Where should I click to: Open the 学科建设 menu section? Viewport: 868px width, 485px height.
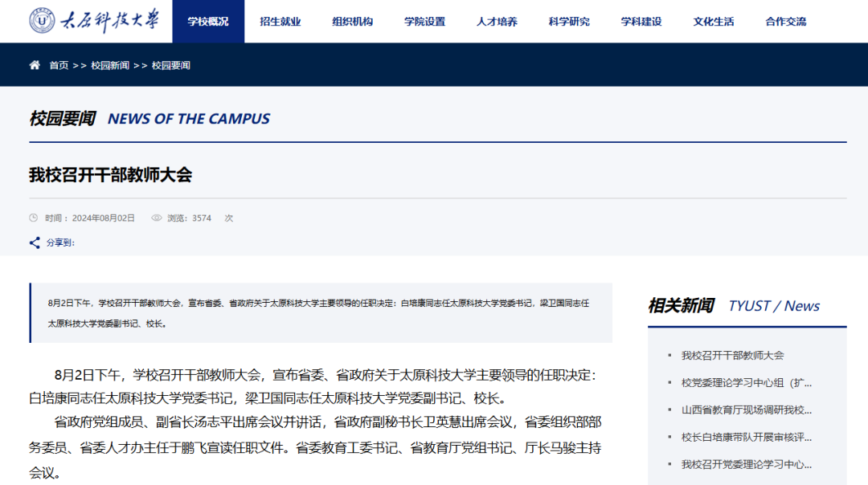pyautogui.click(x=641, y=21)
